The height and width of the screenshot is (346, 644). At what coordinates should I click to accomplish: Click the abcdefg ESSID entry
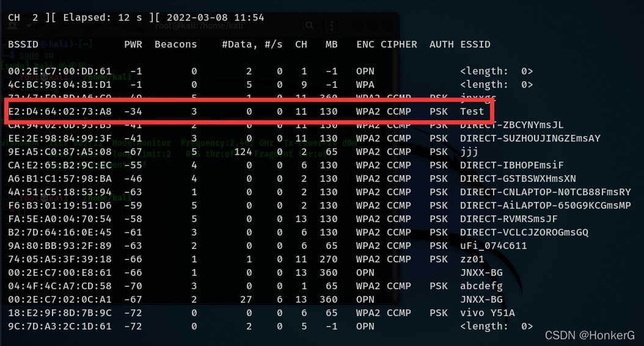(481, 286)
